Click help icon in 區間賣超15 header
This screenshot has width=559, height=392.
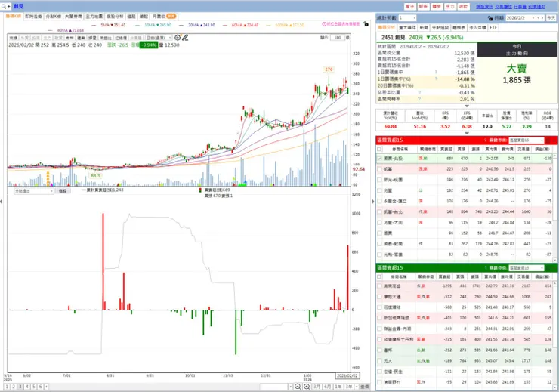[486, 267]
